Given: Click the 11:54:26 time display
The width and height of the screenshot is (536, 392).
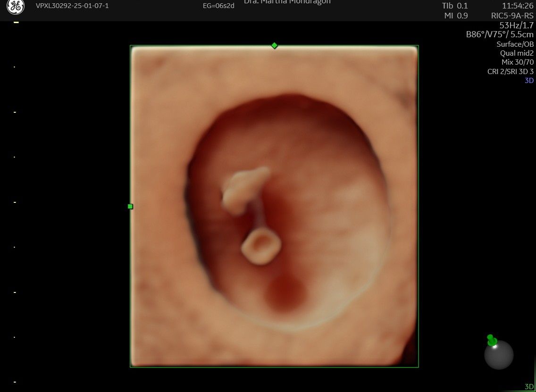Looking at the screenshot, I should pos(518,6).
